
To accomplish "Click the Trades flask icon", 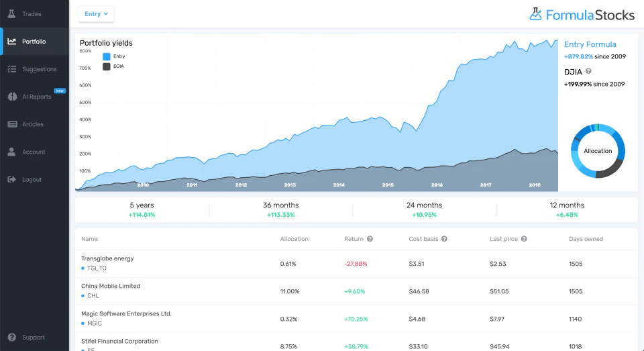I will coord(11,13).
